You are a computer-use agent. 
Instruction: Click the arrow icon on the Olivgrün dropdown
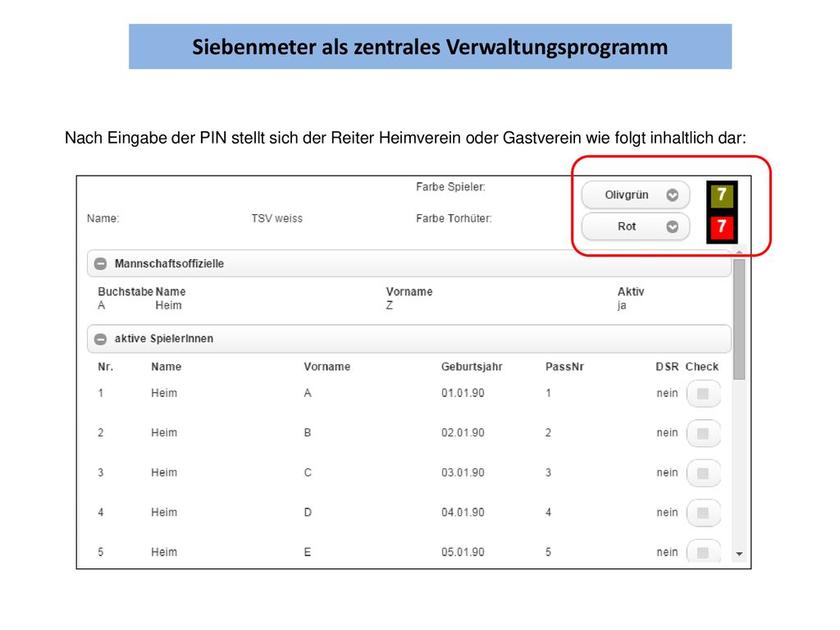pyautogui.click(x=673, y=195)
